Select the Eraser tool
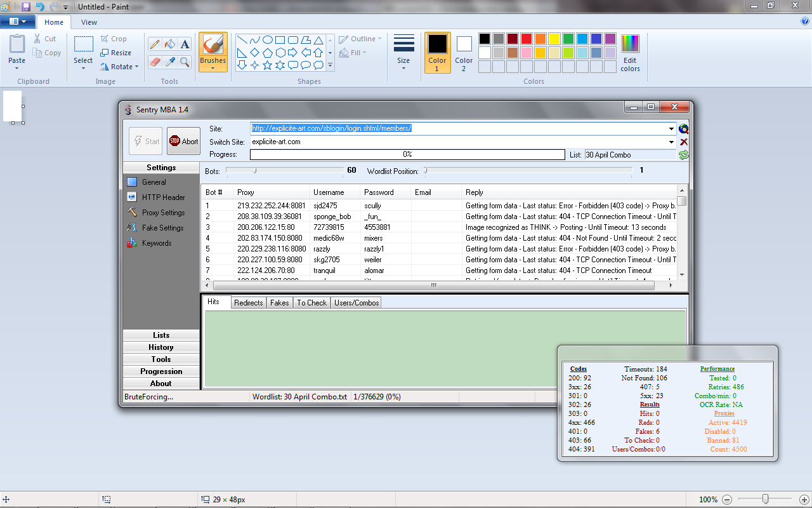 154,62
